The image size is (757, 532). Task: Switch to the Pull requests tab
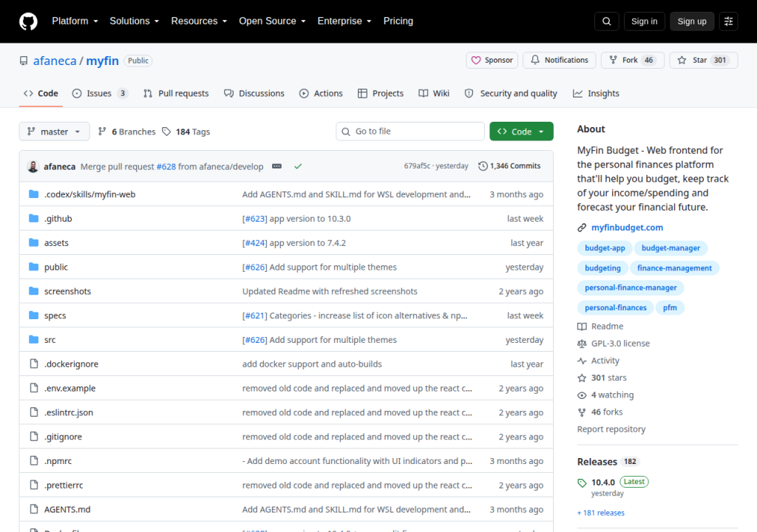[176, 94]
